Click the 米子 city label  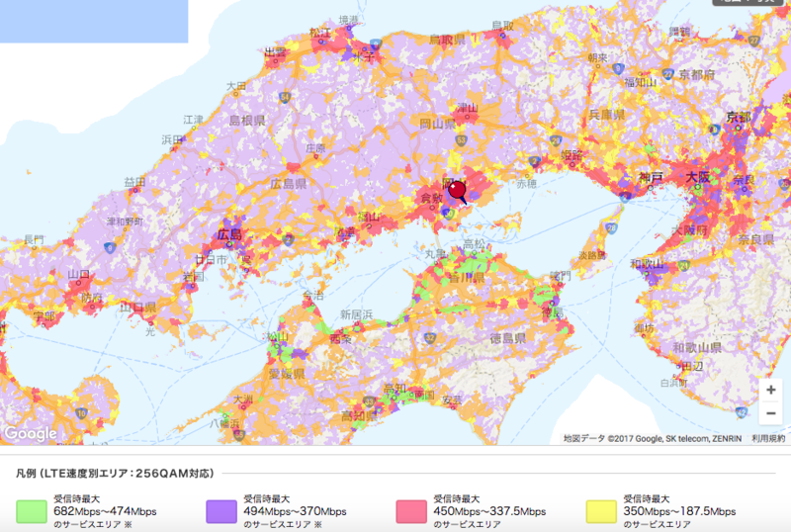[363, 57]
